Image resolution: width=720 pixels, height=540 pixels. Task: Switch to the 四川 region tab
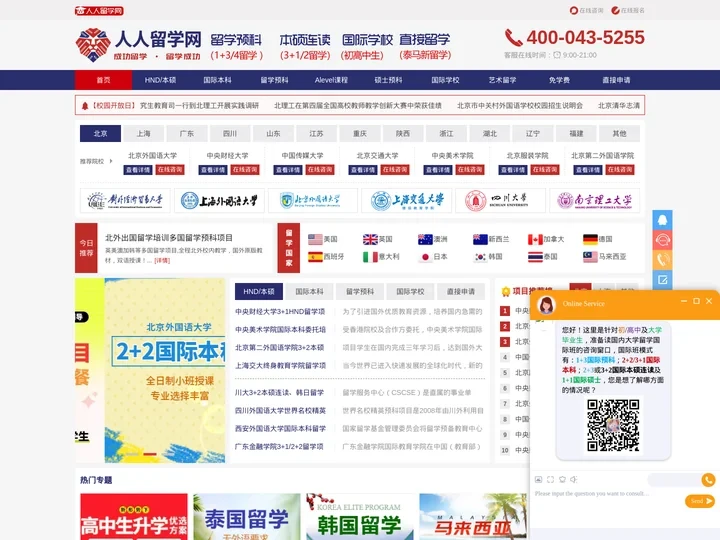click(x=230, y=134)
